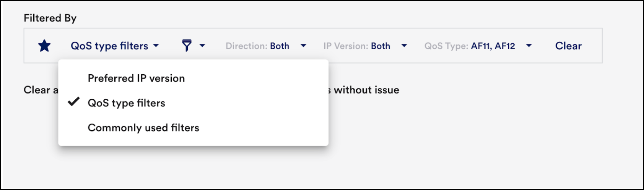Expand the Direction filter arrow

[x=304, y=46]
